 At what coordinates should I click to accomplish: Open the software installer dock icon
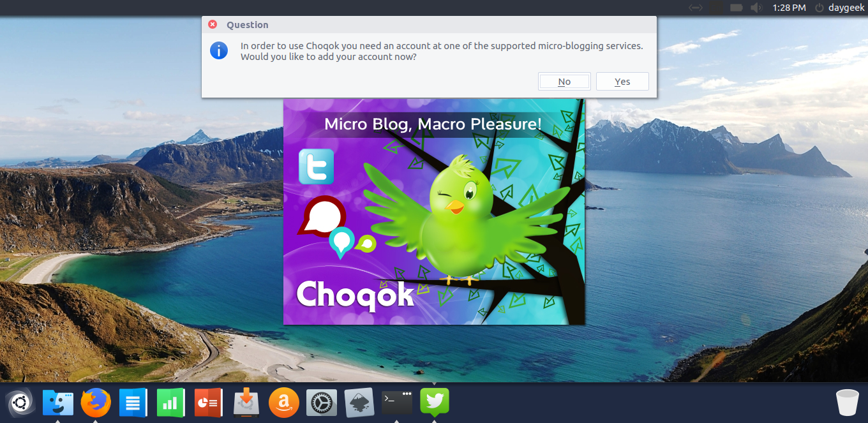pyautogui.click(x=246, y=403)
